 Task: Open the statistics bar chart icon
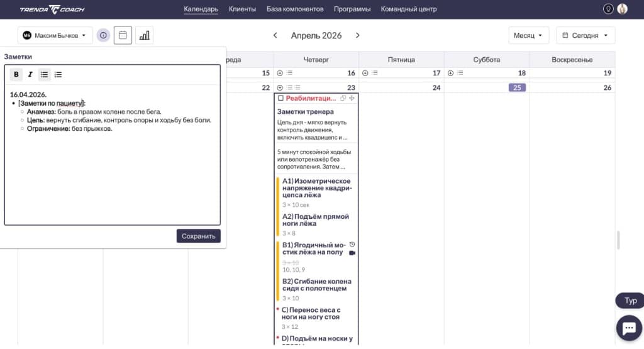coord(144,36)
